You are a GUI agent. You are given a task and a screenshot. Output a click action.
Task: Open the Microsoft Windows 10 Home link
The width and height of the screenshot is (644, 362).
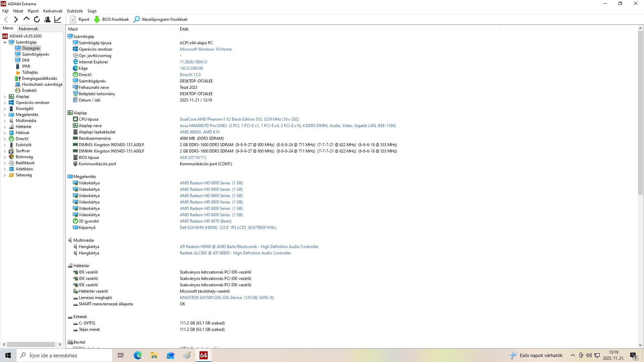click(x=205, y=49)
